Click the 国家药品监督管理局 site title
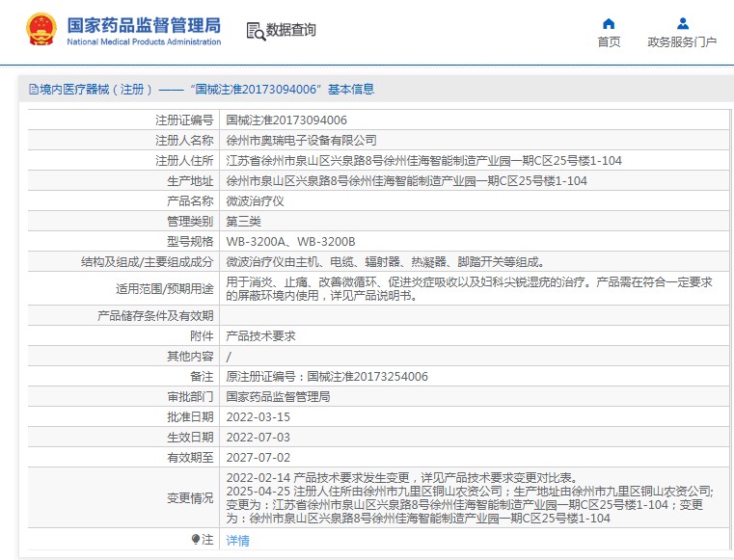Screen dimensions: 734x560 tap(144, 24)
